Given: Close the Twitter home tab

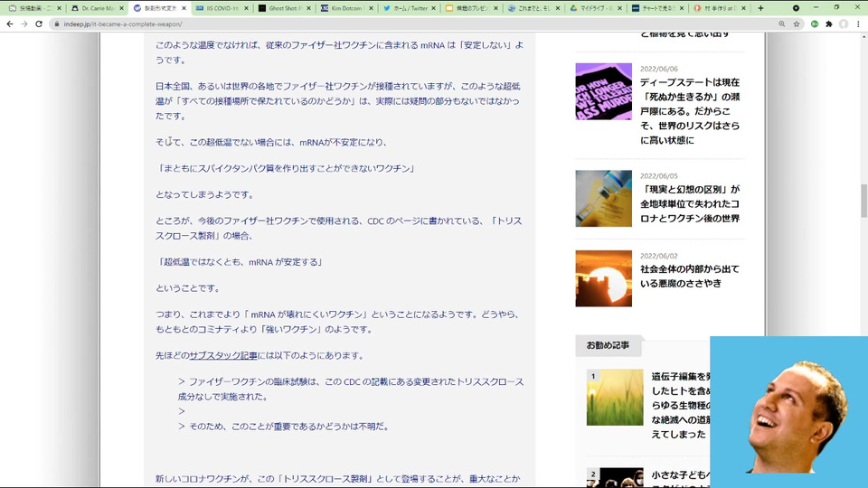Looking at the screenshot, I should pos(433,8).
